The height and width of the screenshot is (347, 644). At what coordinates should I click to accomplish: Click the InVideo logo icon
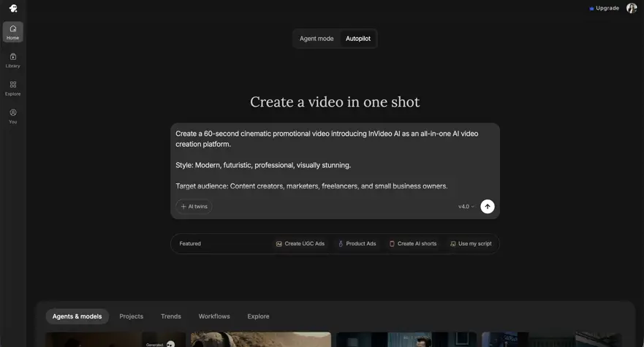13,8
